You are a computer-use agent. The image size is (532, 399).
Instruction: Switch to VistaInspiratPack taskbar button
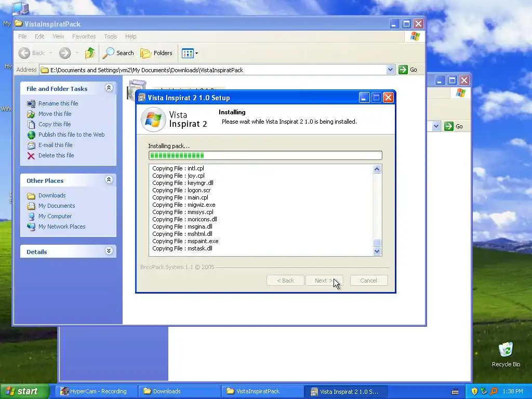coord(262,391)
